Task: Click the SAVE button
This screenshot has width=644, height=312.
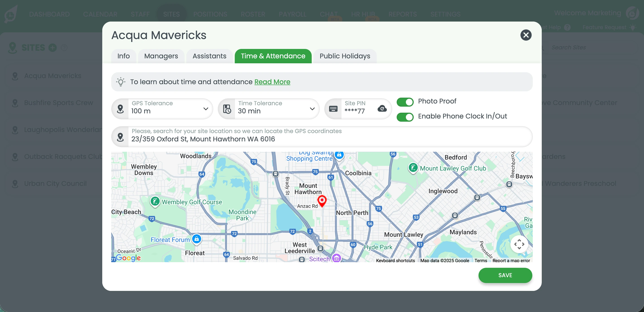Action: 505,275
